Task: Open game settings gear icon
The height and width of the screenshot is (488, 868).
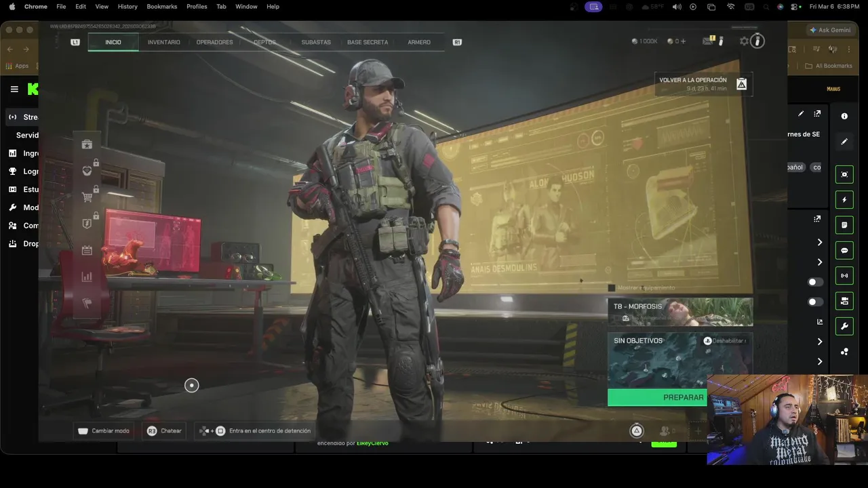Action: coord(744,41)
